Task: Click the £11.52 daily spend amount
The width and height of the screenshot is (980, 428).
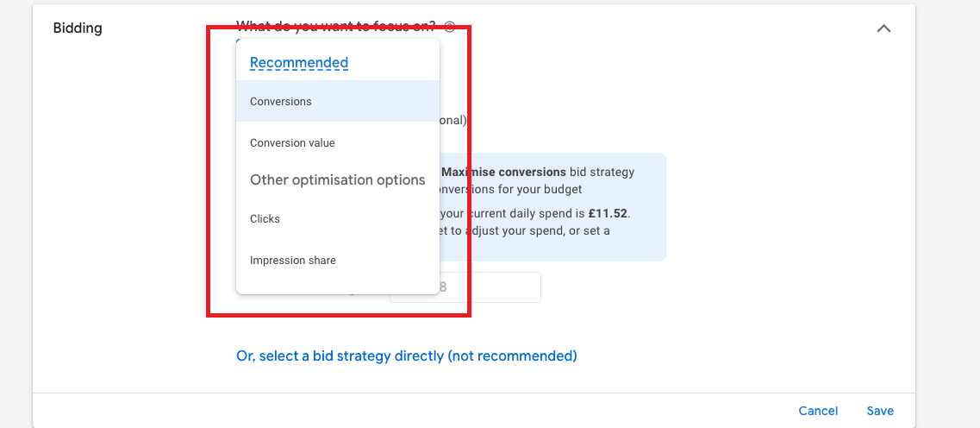Action: tap(610, 213)
